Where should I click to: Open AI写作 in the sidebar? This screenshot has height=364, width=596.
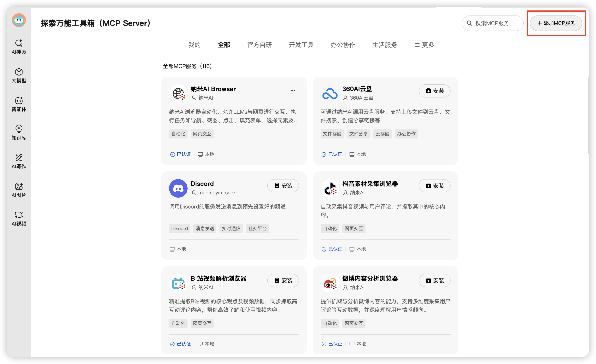[x=19, y=161]
